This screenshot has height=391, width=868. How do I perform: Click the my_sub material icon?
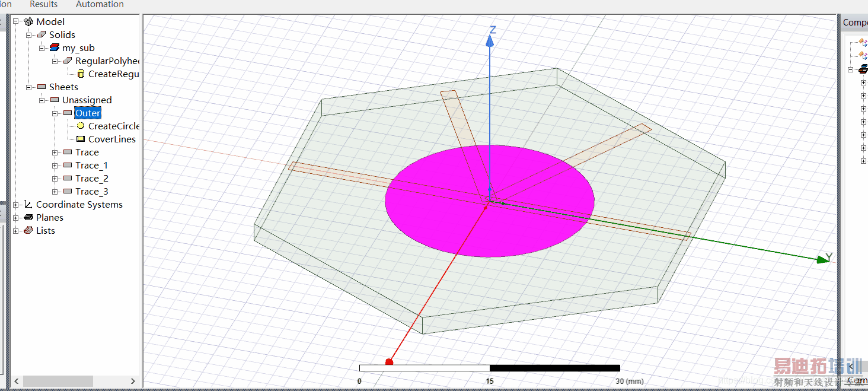55,48
